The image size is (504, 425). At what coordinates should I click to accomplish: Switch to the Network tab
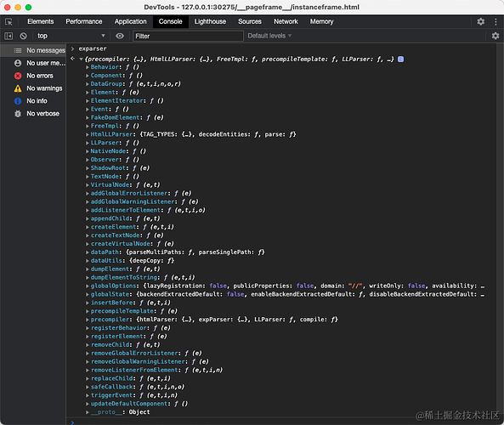pos(286,21)
